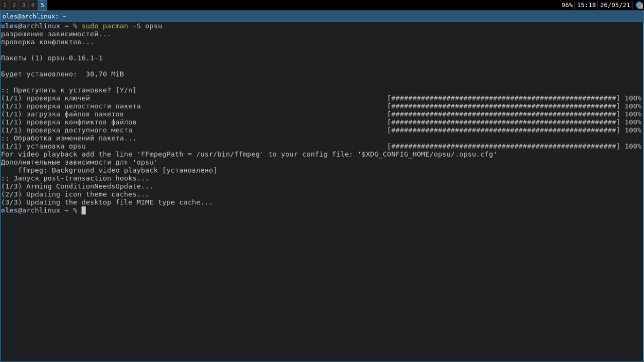Click the opsu installation progress bar
Screen dimensions: 644x362
(x=504, y=147)
